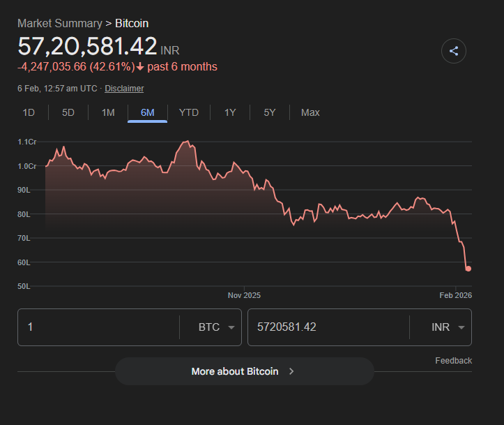The image size is (504, 425).
Task: Open the Disclaimer link
Action: point(124,89)
